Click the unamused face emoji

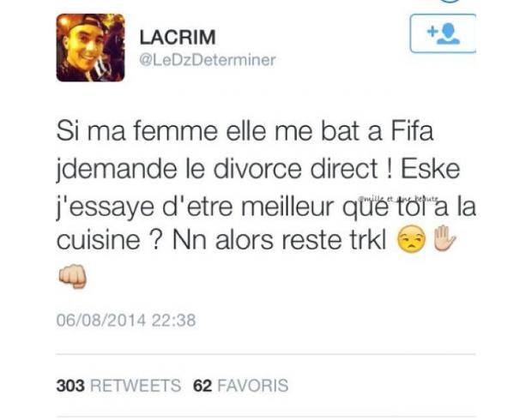[x=411, y=238]
